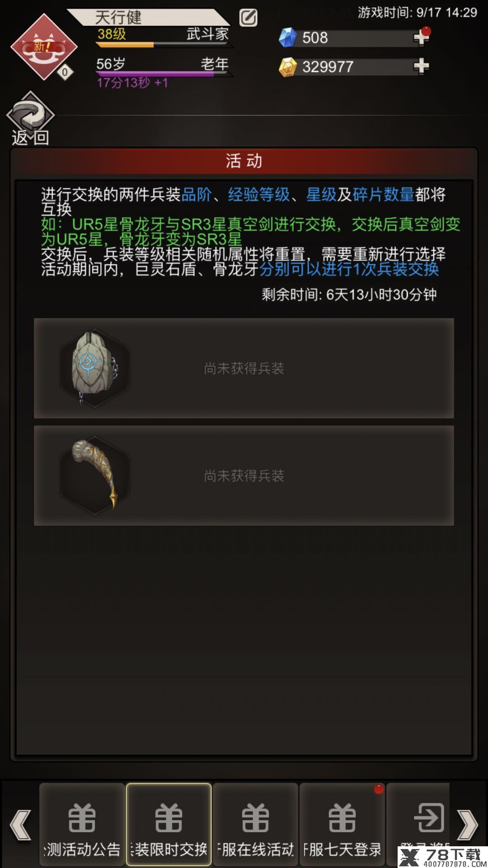This screenshot has height=868, width=488.
Task: Tap the bone dragon fang exchange row
Action: (244, 476)
